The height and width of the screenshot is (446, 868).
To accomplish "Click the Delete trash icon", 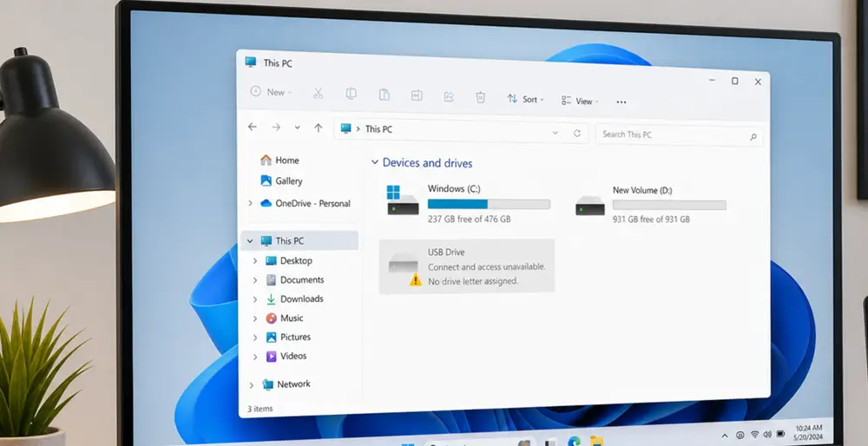I will pyautogui.click(x=481, y=97).
